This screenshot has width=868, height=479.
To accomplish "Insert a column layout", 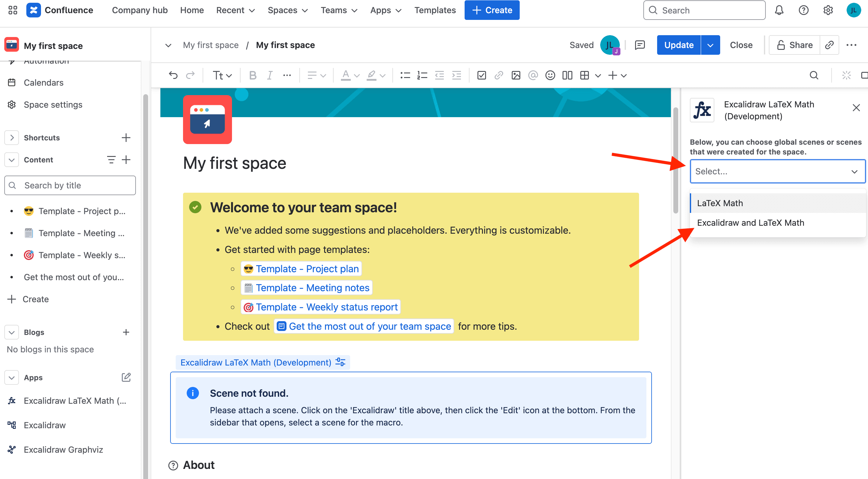I will [567, 75].
